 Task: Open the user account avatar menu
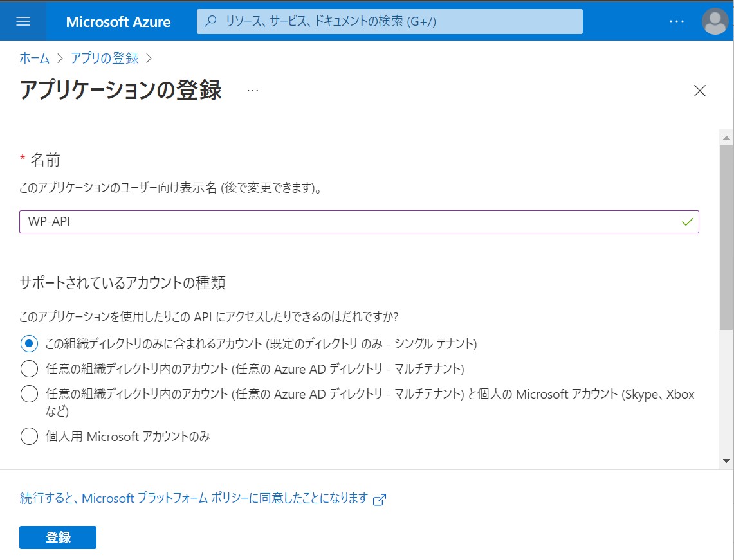tap(715, 21)
